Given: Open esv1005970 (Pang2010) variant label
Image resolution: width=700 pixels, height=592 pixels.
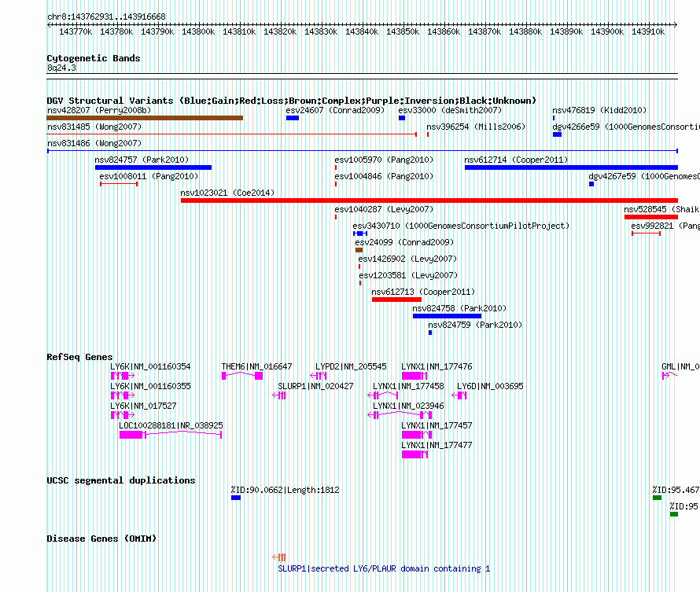Looking at the screenshot, I should pos(384,160).
